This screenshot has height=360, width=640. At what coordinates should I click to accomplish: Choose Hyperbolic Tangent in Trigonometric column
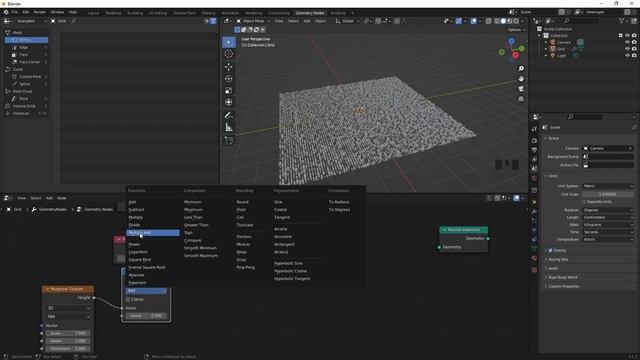[x=292, y=279]
